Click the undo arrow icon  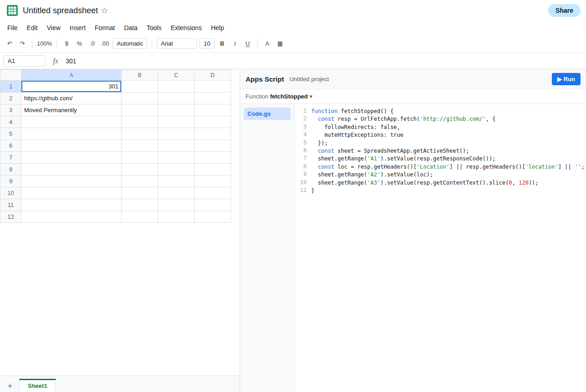(x=10, y=44)
